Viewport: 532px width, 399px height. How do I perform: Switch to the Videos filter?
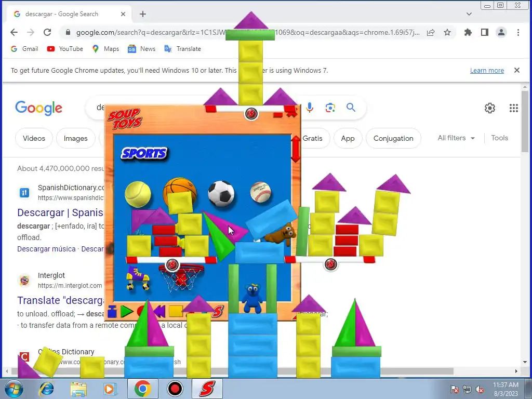(34, 138)
